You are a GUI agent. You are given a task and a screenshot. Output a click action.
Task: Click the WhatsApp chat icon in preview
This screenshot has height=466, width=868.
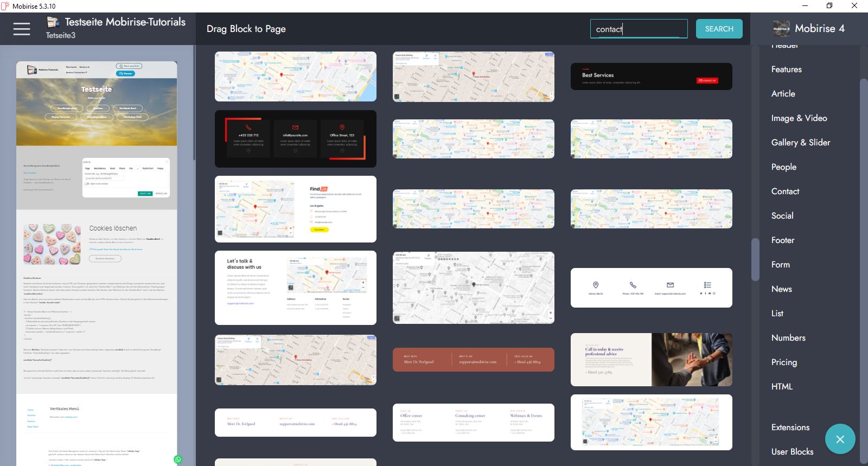pyautogui.click(x=177, y=459)
